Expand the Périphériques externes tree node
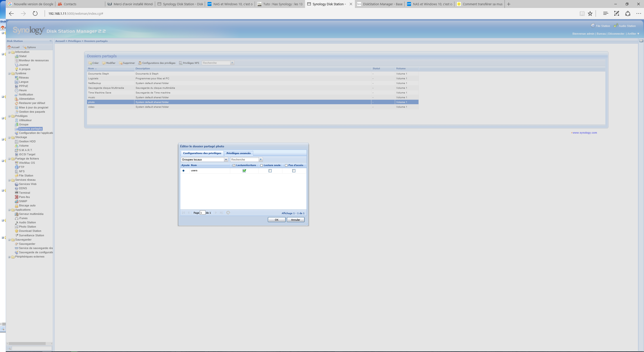This screenshot has width=644, height=352. (x=9, y=257)
